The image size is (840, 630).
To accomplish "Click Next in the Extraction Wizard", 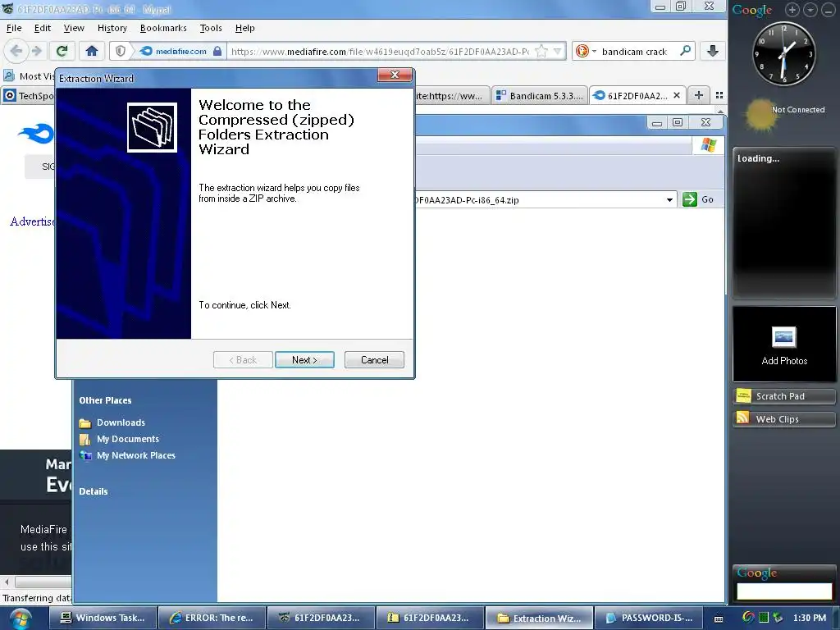I will pos(304,360).
